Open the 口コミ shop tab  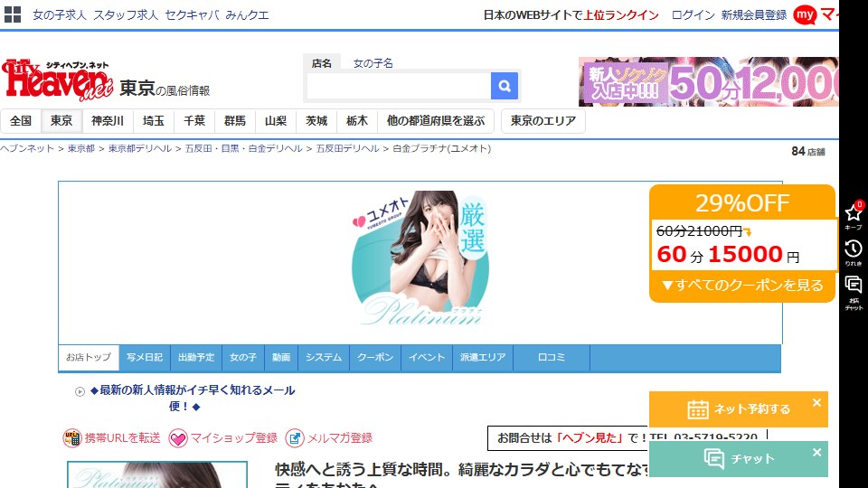tap(552, 358)
